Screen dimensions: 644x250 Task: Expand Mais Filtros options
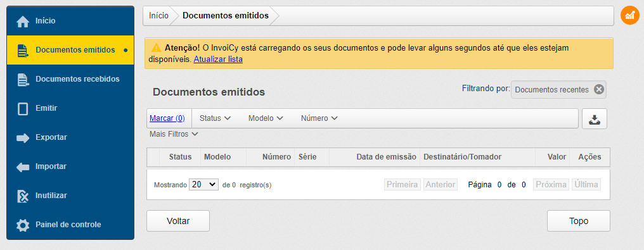[174, 134]
